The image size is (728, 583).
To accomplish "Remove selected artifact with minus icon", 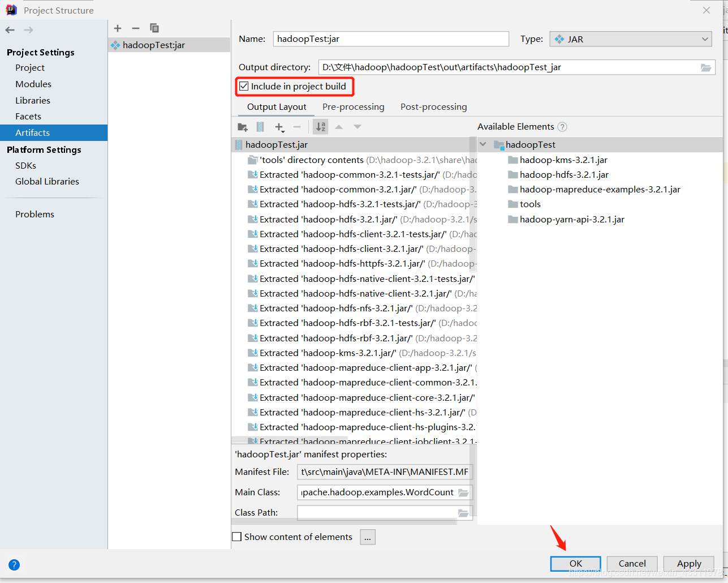I will point(136,28).
